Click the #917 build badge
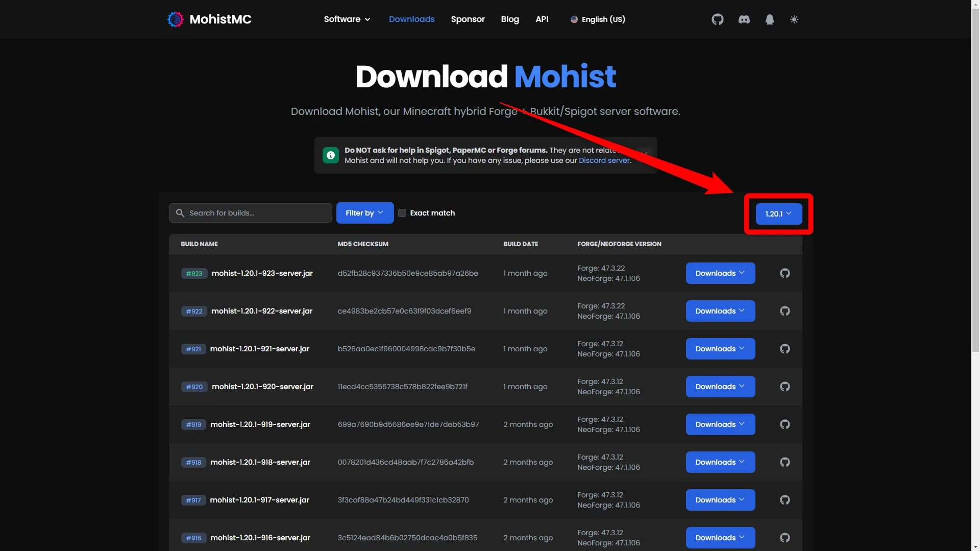Viewport: 980px width, 551px height. point(193,500)
